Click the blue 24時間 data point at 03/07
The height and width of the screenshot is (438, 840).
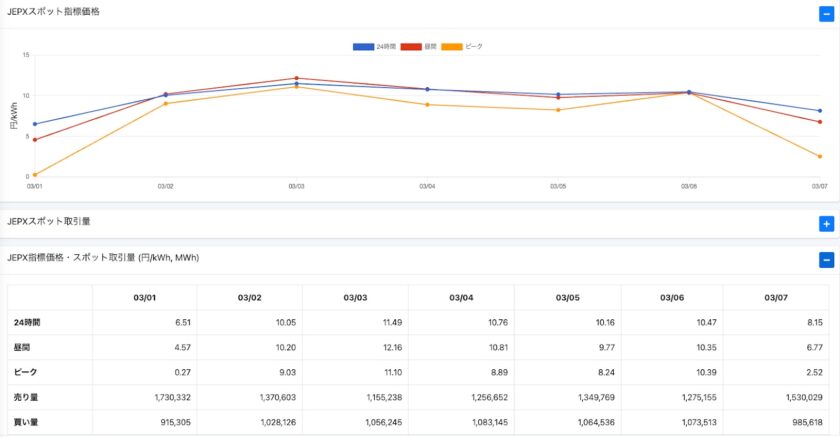tap(819, 111)
